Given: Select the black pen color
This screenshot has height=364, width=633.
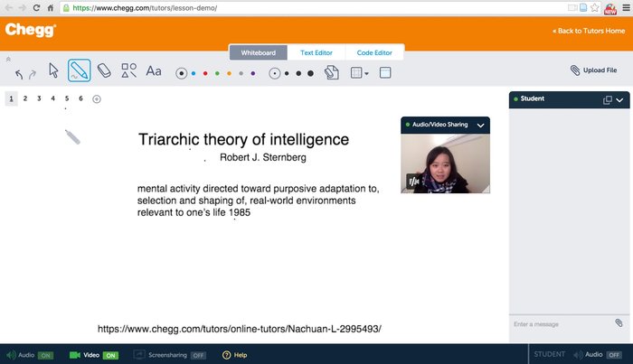Looking at the screenshot, I should (181, 73).
